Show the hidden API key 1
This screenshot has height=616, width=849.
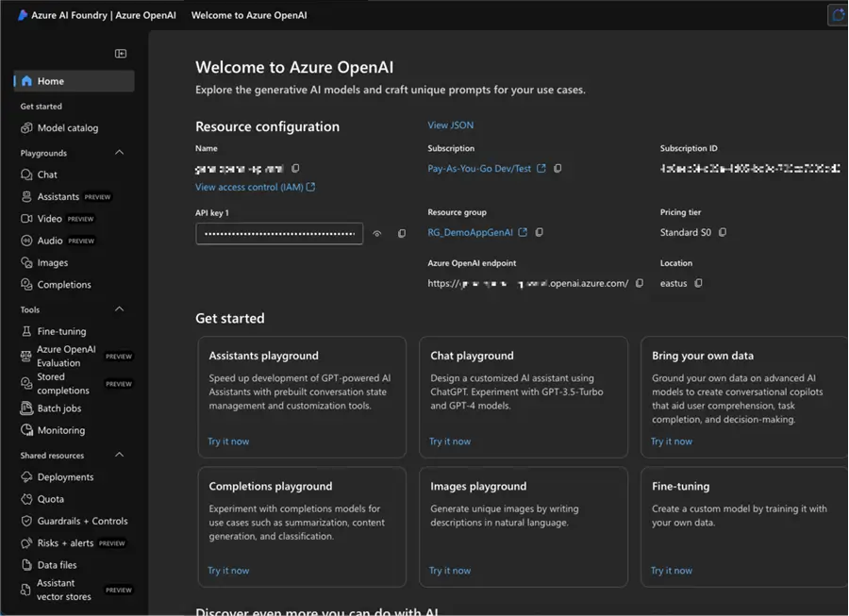click(377, 234)
